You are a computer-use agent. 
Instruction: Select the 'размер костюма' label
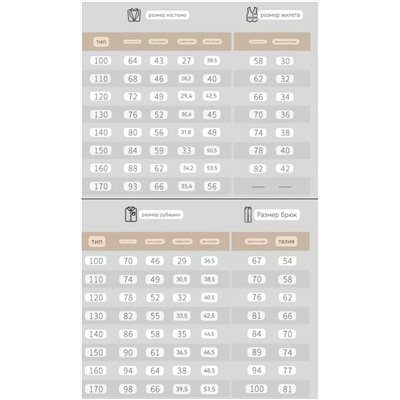(167, 15)
